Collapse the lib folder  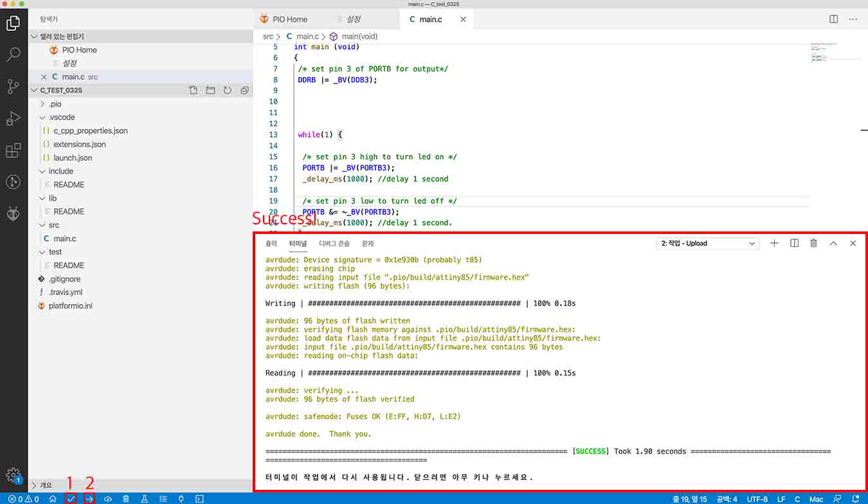(53, 199)
